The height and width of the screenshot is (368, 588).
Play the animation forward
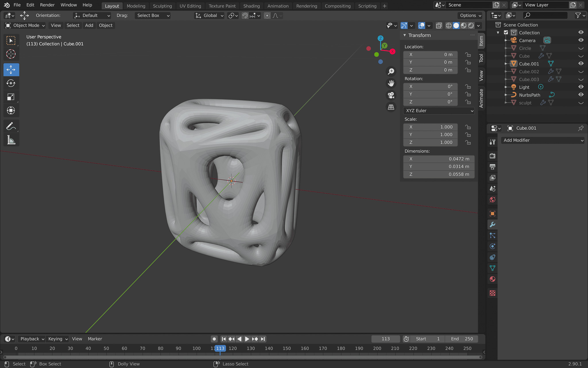247,339
